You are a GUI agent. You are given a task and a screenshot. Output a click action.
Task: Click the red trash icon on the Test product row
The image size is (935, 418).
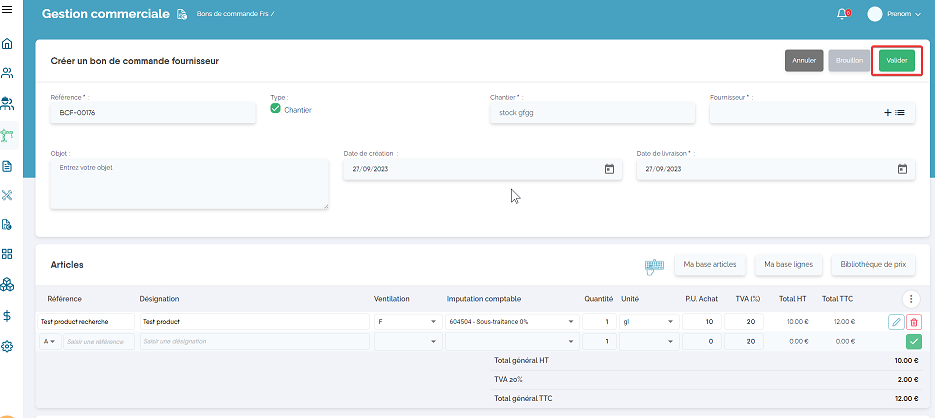click(x=914, y=322)
